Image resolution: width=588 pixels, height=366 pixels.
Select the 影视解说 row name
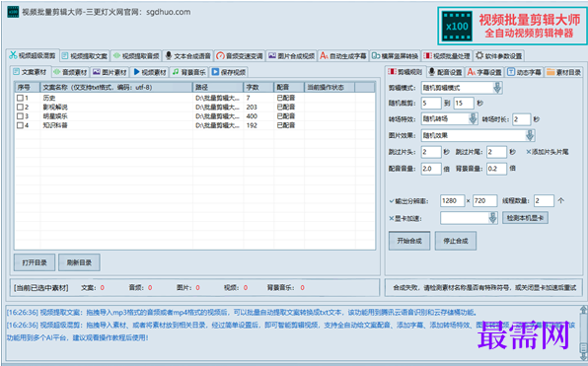coord(55,107)
